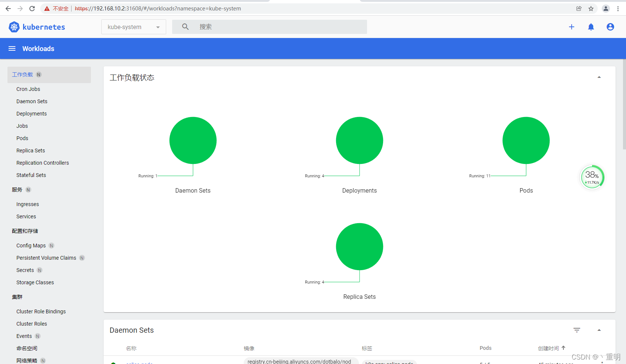Open Storage Classes in the sidebar
626x364 pixels.
35,282
